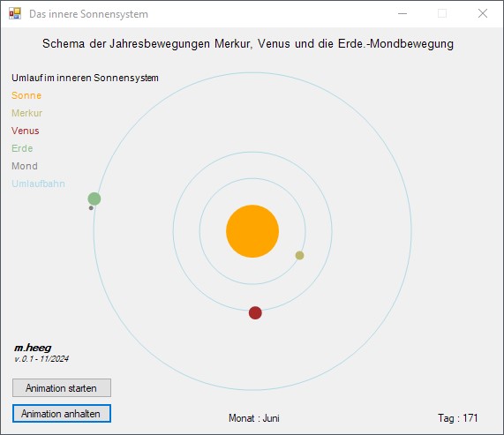The width and height of the screenshot is (504, 435).
Task: Click the v.0.1 - 11/2024 version text
Action: (41, 359)
